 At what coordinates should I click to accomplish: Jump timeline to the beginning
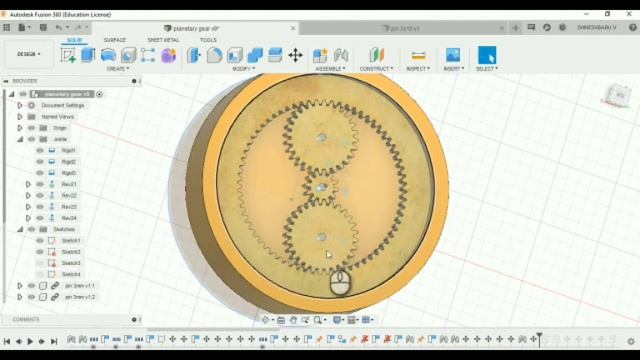coord(7,341)
